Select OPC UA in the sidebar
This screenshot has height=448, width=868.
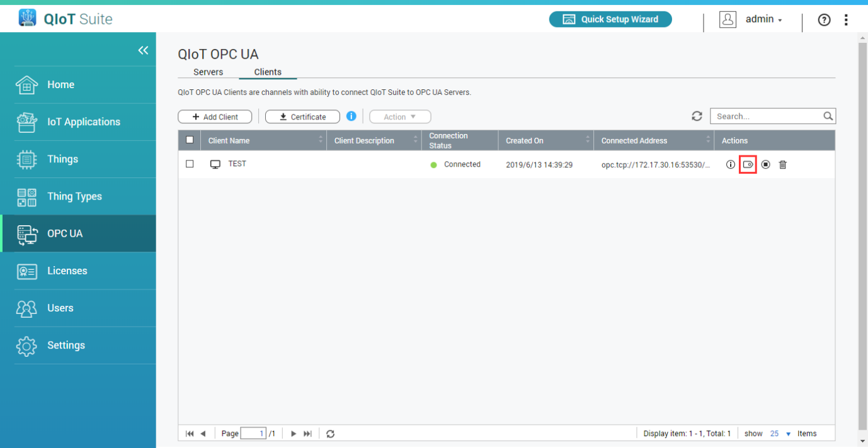tap(78, 233)
